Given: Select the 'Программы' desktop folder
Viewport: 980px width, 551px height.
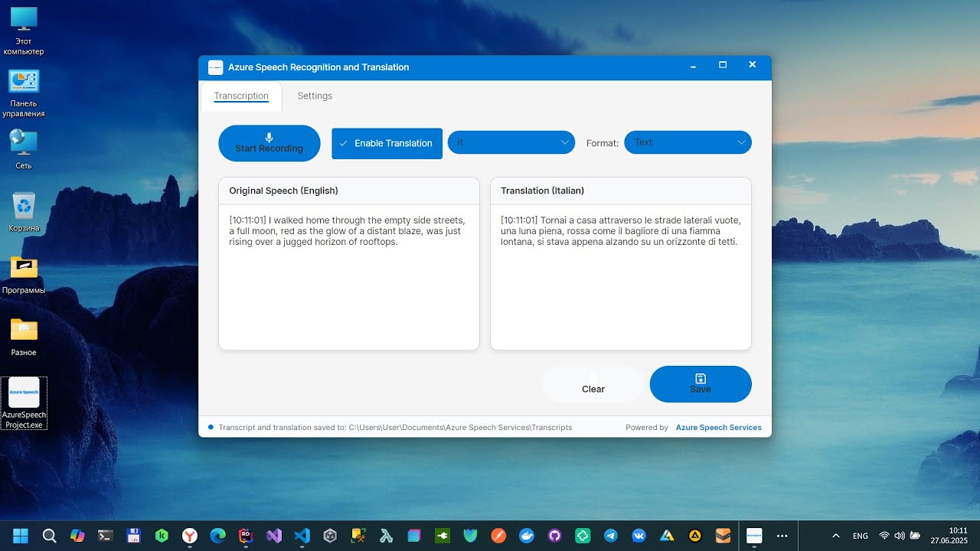Looking at the screenshot, I should tap(24, 275).
